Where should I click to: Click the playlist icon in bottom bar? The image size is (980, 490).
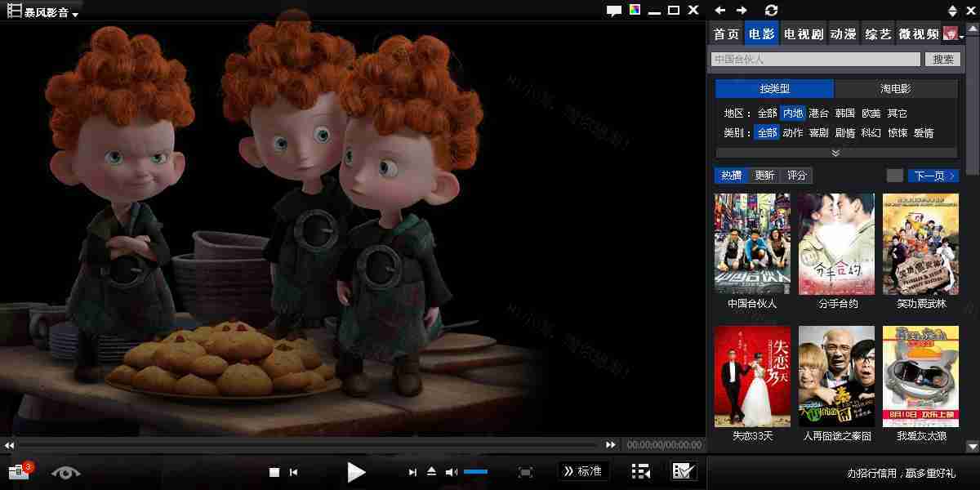click(641, 471)
